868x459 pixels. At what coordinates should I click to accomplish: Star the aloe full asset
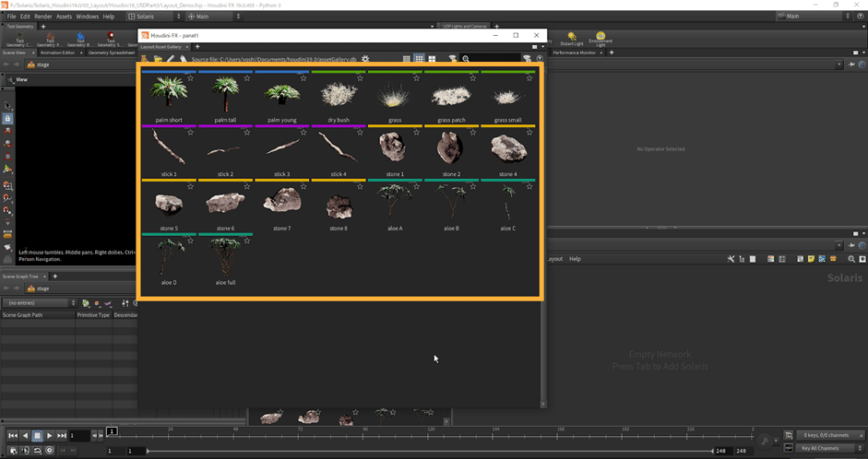(247, 241)
